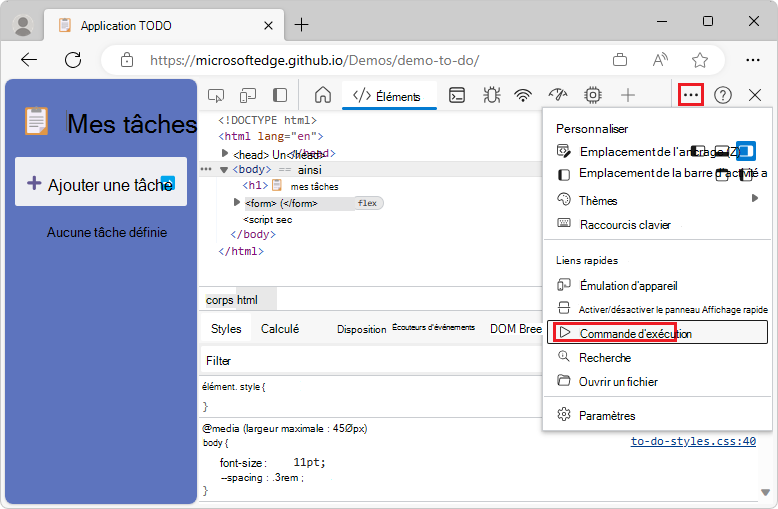
Task: Select the script node in DOM tree
Action: pyautogui.click(x=267, y=220)
